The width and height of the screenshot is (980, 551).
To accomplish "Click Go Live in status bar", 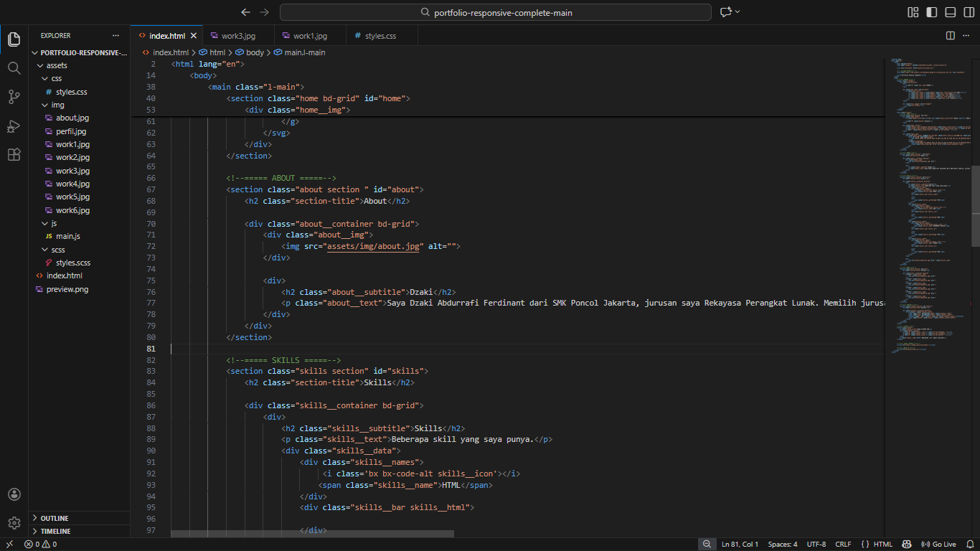I will click(938, 544).
